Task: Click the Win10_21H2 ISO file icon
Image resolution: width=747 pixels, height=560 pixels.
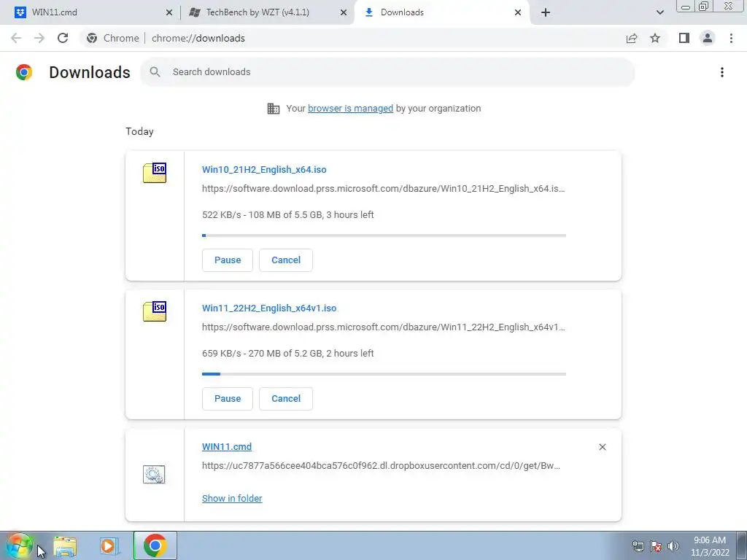Action: [155, 172]
